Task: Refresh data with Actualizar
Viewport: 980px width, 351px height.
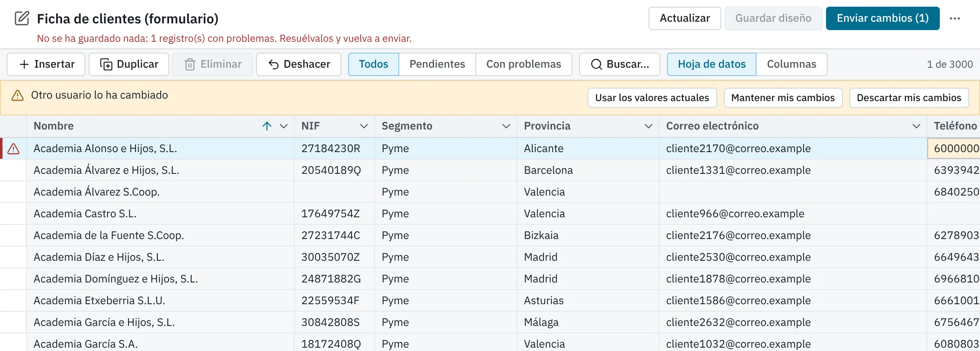Action: tap(685, 18)
